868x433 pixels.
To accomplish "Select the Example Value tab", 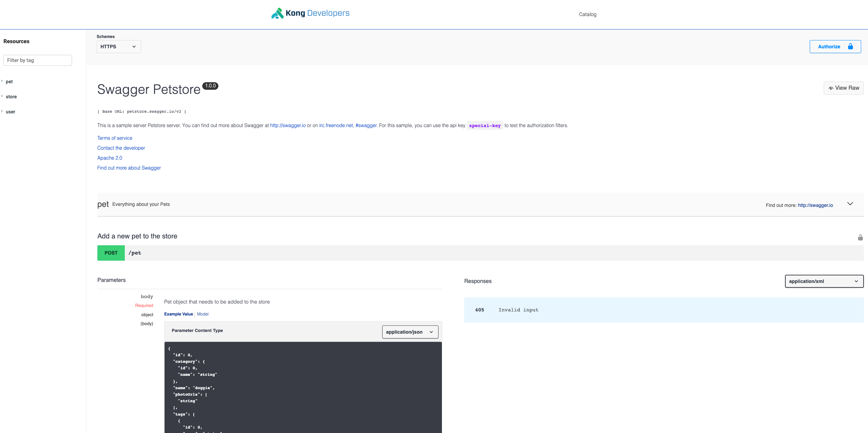I will click(x=178, y=314).
